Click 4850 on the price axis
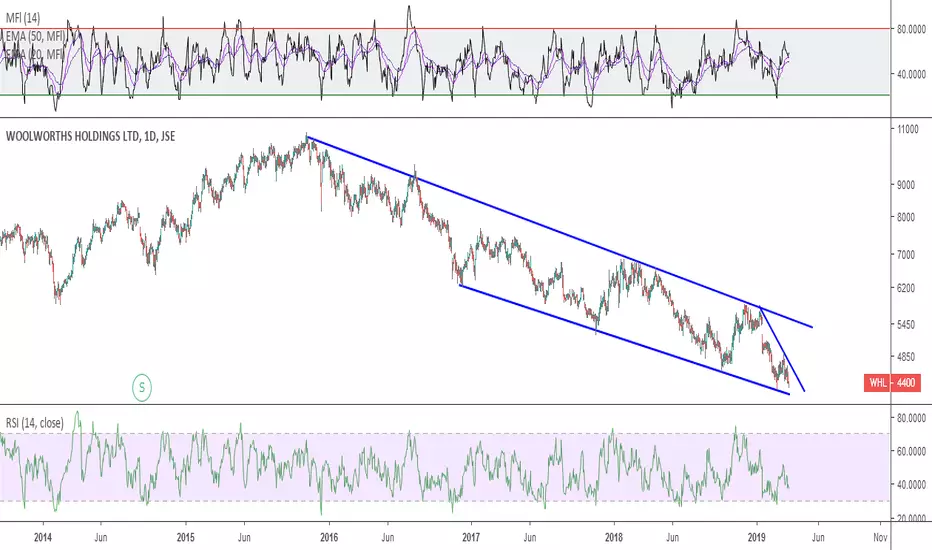Image resolution: width=932 pixels, height=550 pixels. [906, 357]
